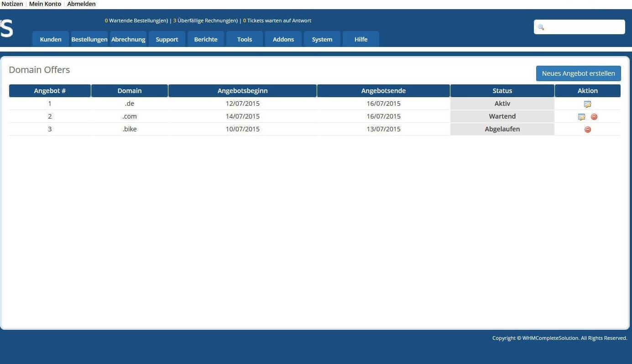This screenshot has height=364, width=632.
Task: Click the WHMCS logo in header
Action: pos(6,28)
